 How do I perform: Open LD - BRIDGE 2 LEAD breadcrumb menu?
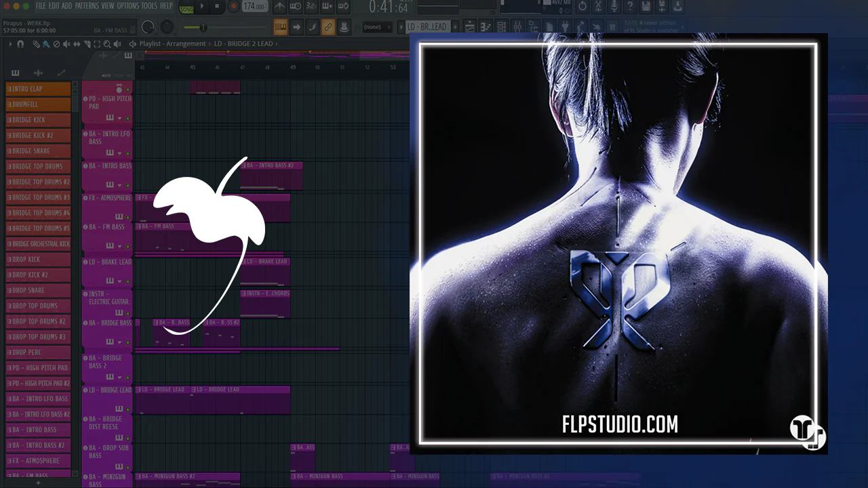point(243,44)
